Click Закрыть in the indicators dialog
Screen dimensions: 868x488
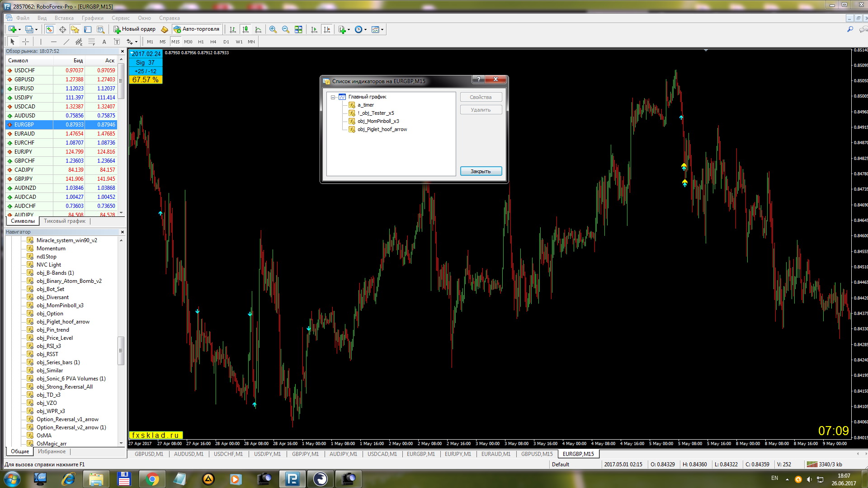[481, 171]
